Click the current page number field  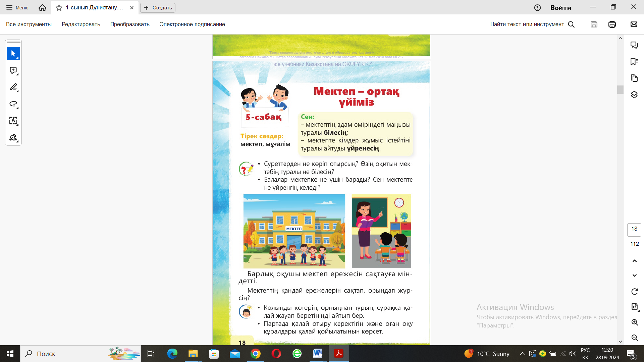[634, 229]
